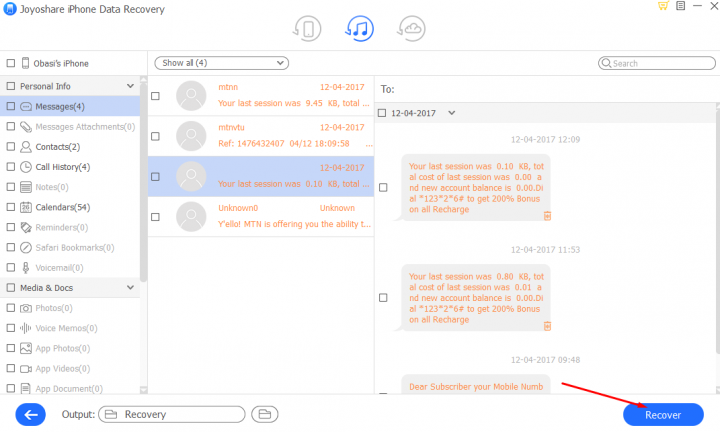Click the Call History clock icon
This screenshot has height=432, width=720.
pyautogui.click(x=26, y=167)
